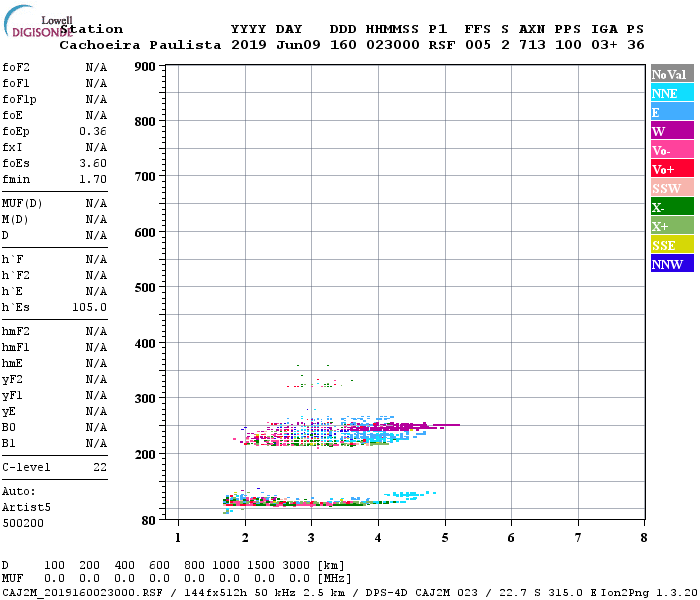Select the MUF(D) parameter label
The width and height of the screenshot is (700, 600).
pyautogui.click(x=22, y=204)
